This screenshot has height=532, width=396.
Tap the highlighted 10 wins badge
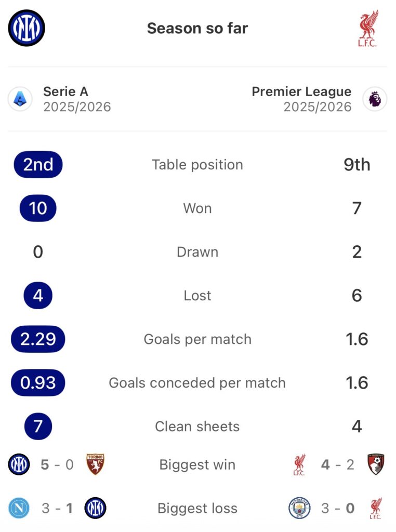point(38,208)
